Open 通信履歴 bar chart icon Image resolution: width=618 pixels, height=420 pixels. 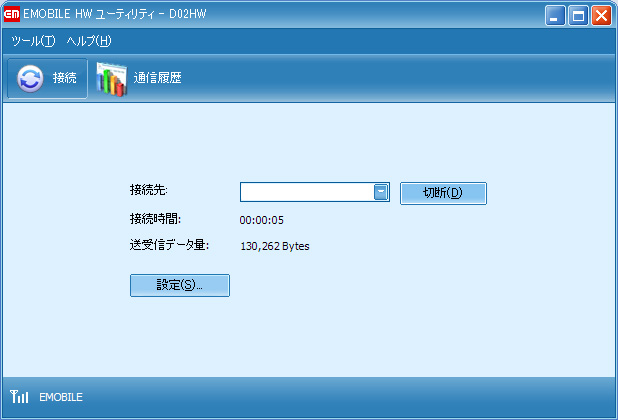112,79
